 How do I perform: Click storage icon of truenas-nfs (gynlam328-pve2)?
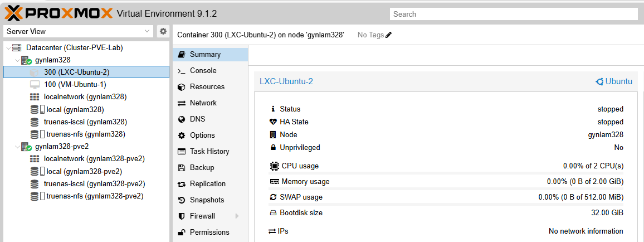(x=37, y=196)
